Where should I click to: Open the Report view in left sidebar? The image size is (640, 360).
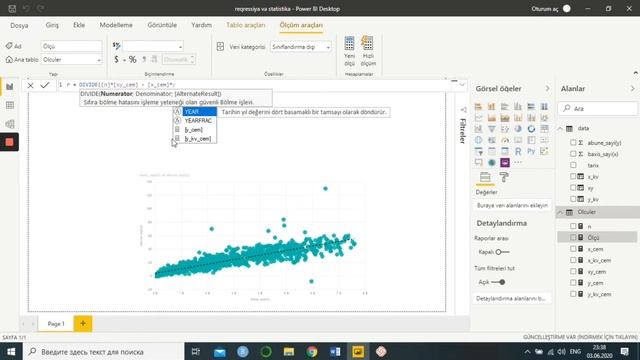point(10,87)
